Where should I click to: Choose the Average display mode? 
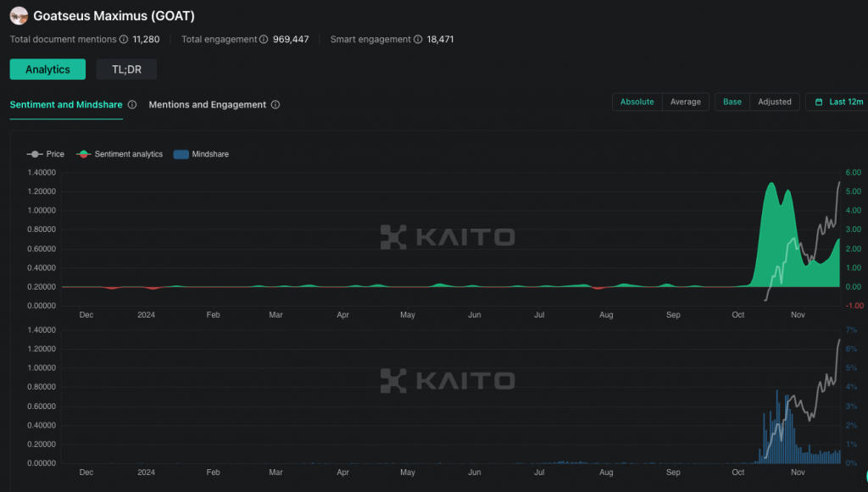click(x=685, y=102)
